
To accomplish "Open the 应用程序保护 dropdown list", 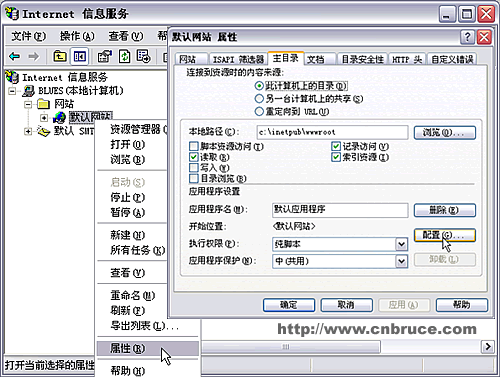I will tap(401, 261).
